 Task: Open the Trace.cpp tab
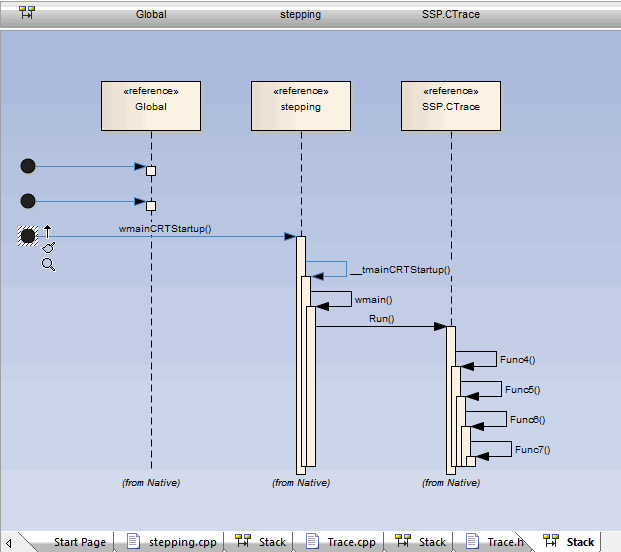[351, 542]
